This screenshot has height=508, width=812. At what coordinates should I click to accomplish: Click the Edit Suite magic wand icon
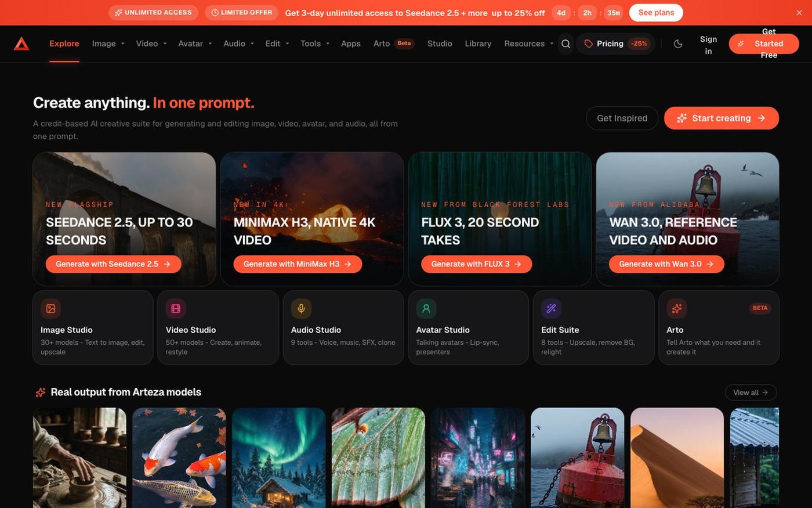(552, 309)
